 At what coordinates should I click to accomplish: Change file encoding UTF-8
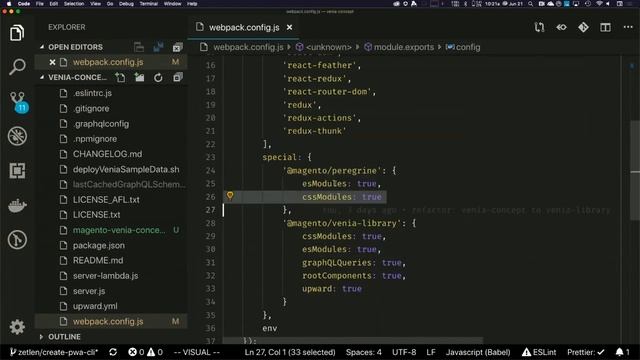tap(404, 352)
